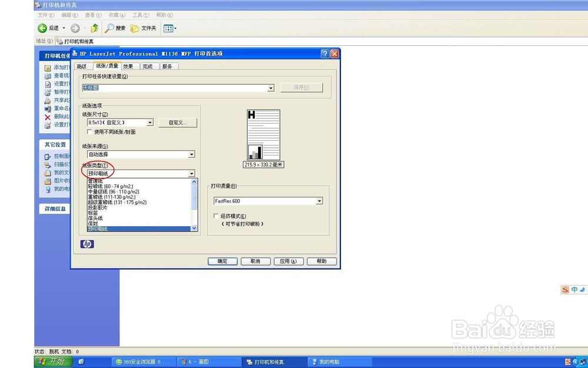The image size is (588, 368).
Task: Click the Cancel (取消) button
Action: pyautogui.click(x=256, y=261)
